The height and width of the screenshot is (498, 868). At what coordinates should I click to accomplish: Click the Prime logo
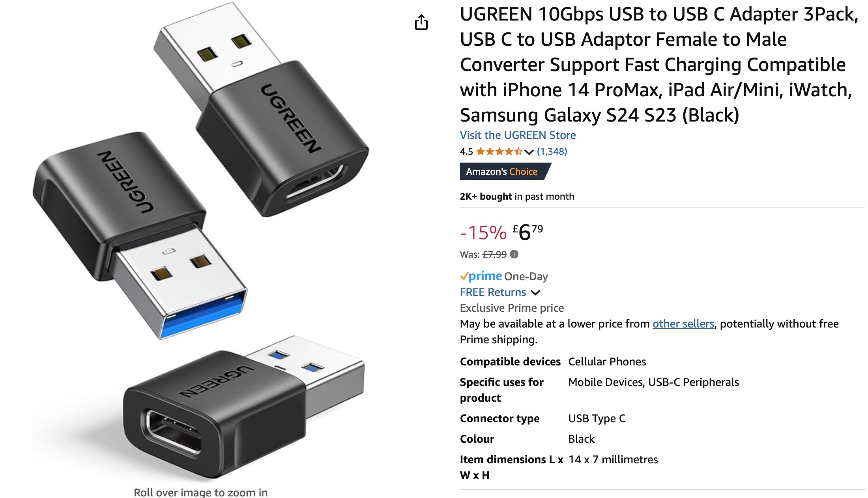coord(481,276)
